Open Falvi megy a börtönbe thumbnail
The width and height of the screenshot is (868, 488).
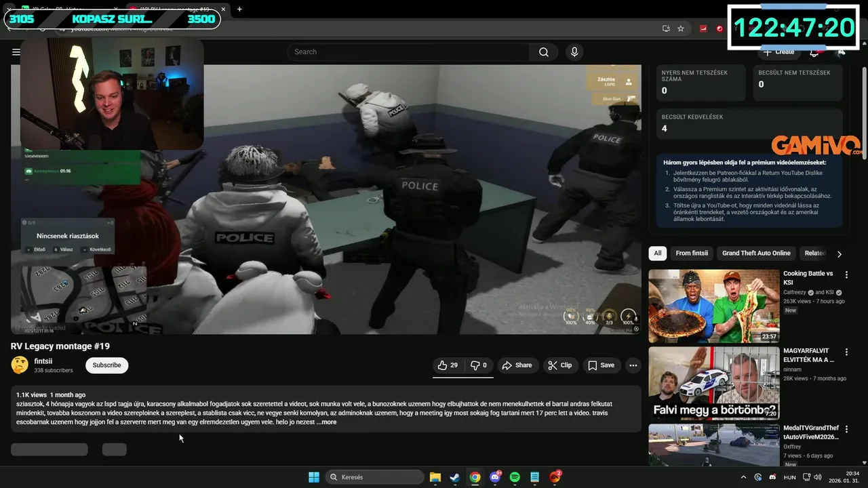tap(714, 384)
